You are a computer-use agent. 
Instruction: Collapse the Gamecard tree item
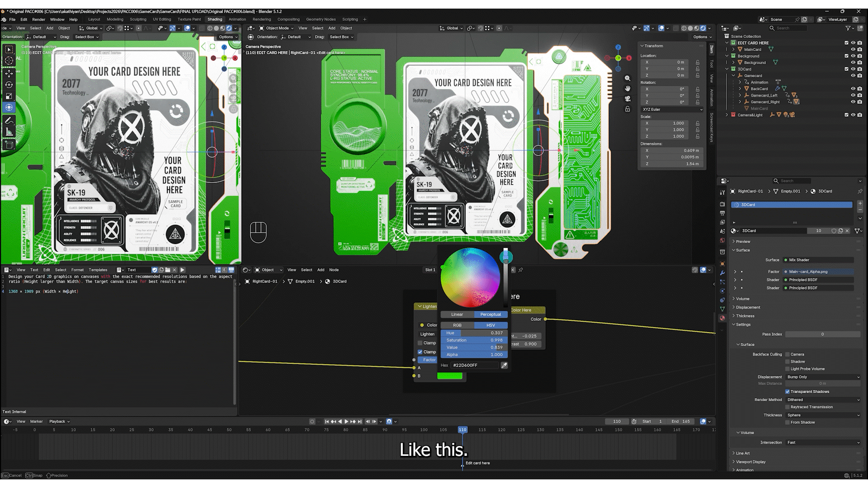[x=733, y=75]
